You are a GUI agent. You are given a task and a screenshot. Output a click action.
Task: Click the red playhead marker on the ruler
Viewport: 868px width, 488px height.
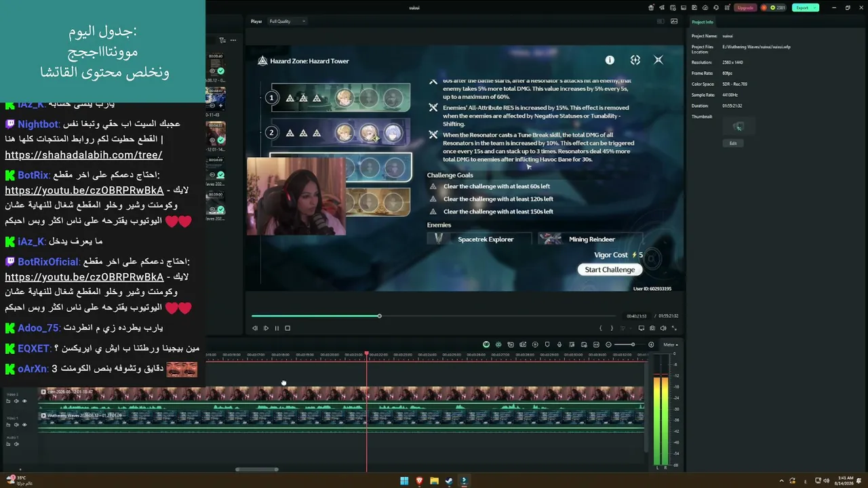click(x=367, y=354)
